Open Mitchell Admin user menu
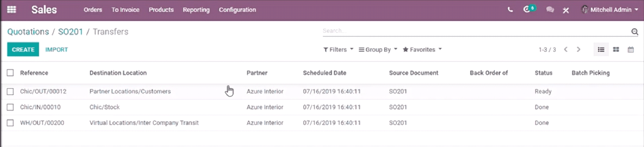The height and width of the screenshot is (147, 644). coord(610,10)
